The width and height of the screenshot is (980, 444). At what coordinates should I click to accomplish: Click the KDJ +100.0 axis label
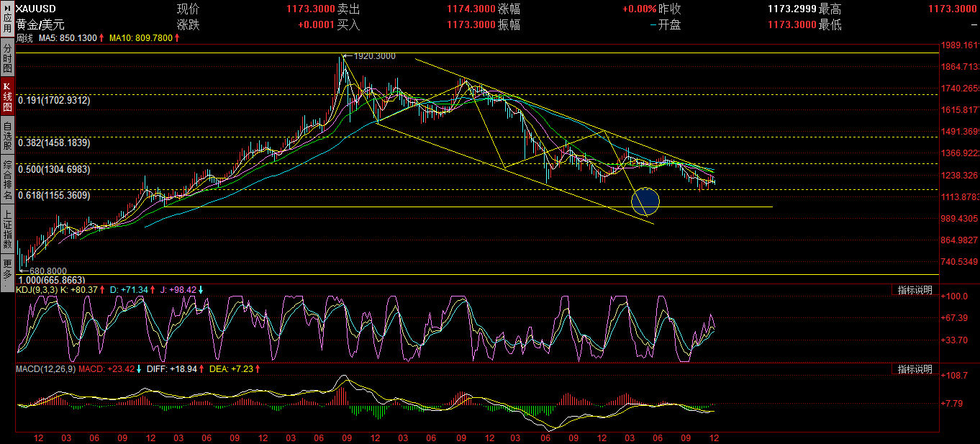[x=953, y=296]
